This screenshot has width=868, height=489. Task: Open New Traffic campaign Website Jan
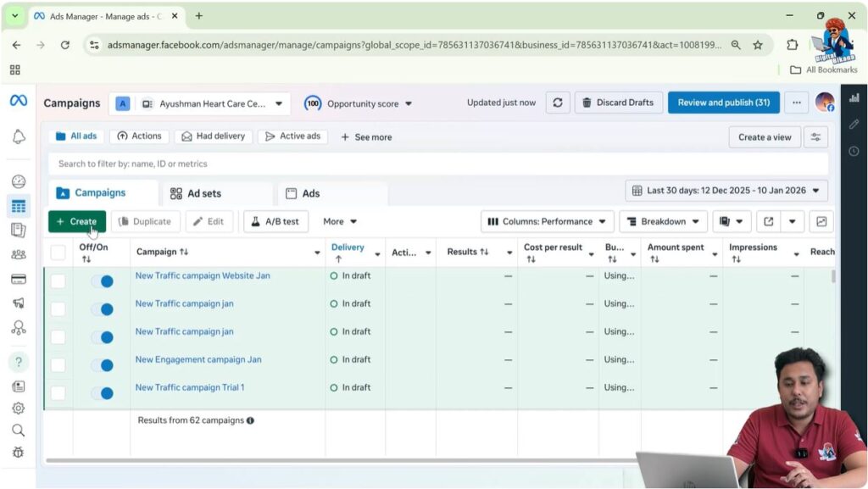point(203,275)
